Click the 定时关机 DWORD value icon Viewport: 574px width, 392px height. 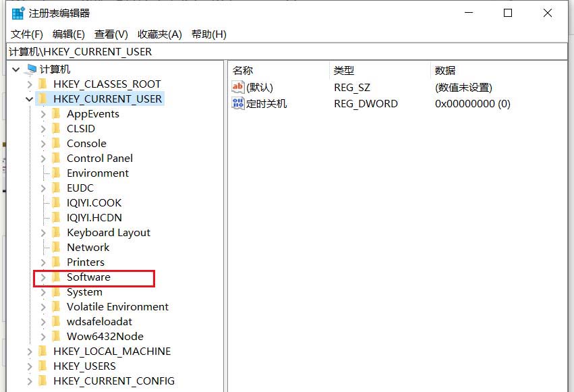237,103
